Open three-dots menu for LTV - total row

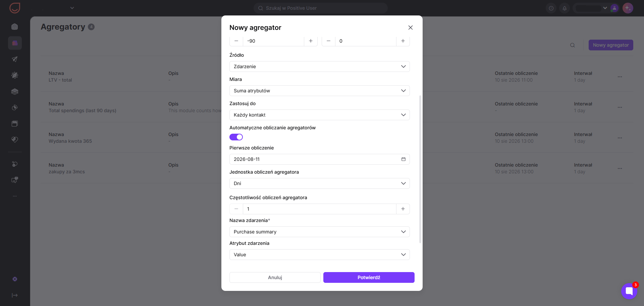620,77
